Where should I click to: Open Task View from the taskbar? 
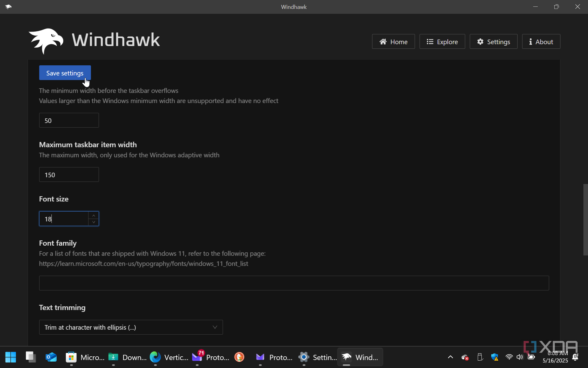tap(31, 357)
